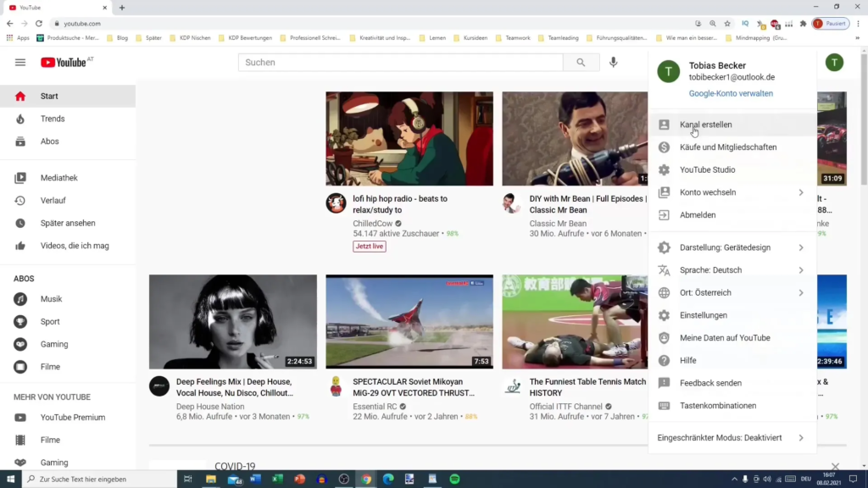Open Verlauf history clock icon

click(x=20, y=200)
